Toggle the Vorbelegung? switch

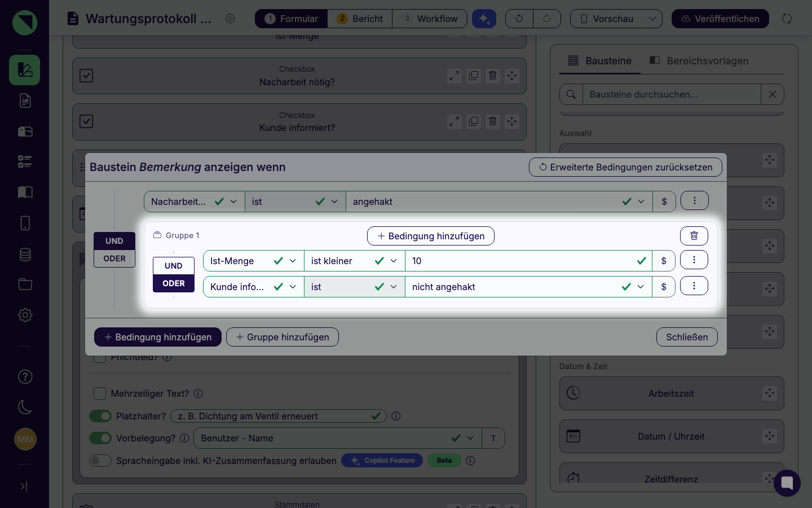[100, 438]
